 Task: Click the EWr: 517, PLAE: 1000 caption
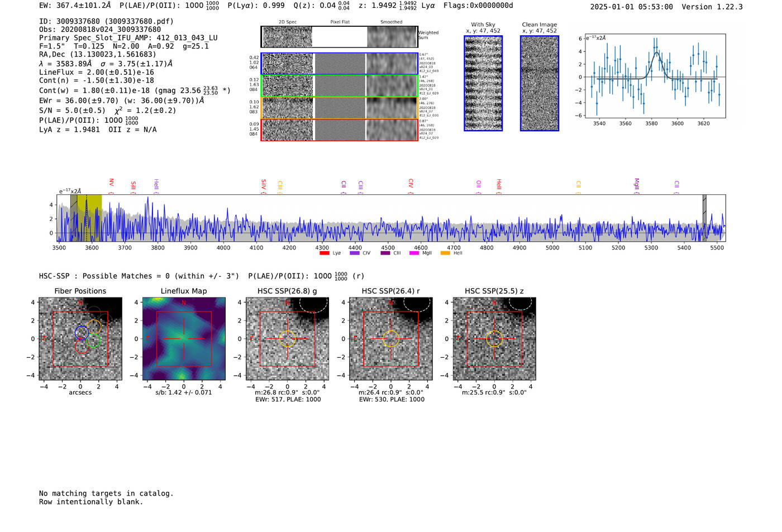click(x=288, y=400)
